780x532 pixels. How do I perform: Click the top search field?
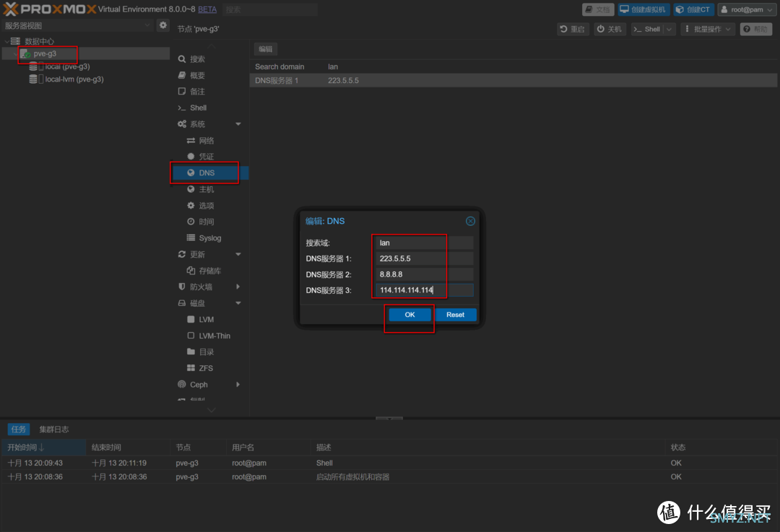[x=269, y=9]
